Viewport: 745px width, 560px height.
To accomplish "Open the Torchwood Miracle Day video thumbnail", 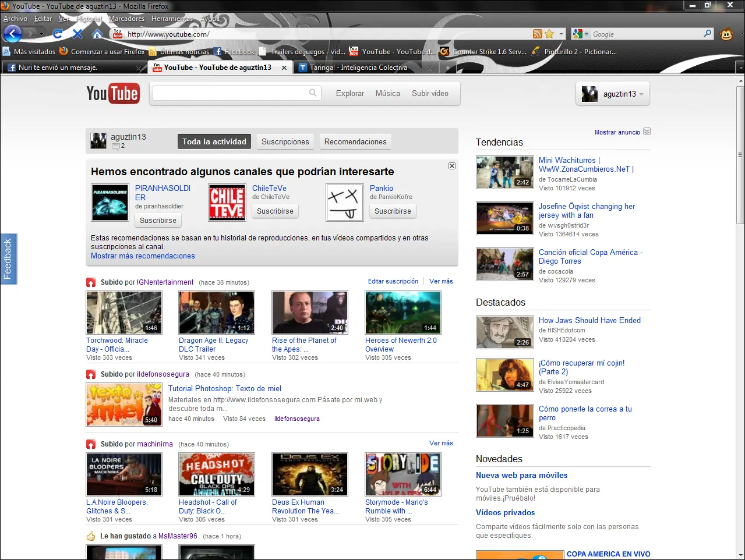I will [124, 313].
